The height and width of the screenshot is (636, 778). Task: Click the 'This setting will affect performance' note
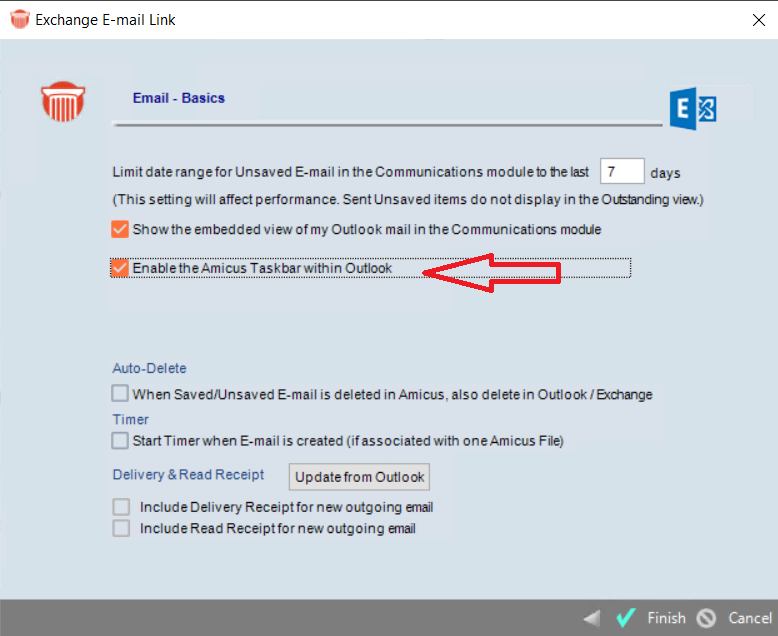[x=408, y=199]
